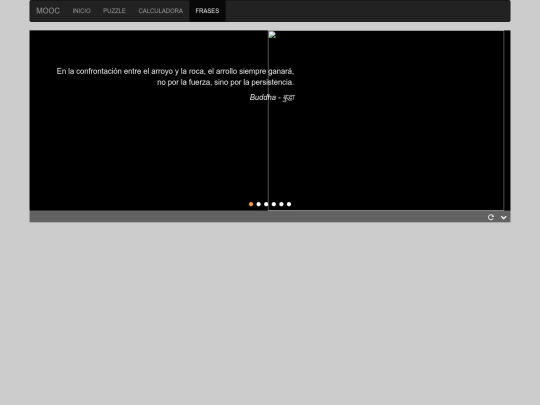Open the INICIO menu item
Image resolution: width=540 pixels, height=405 pixels.
[82, 11]
